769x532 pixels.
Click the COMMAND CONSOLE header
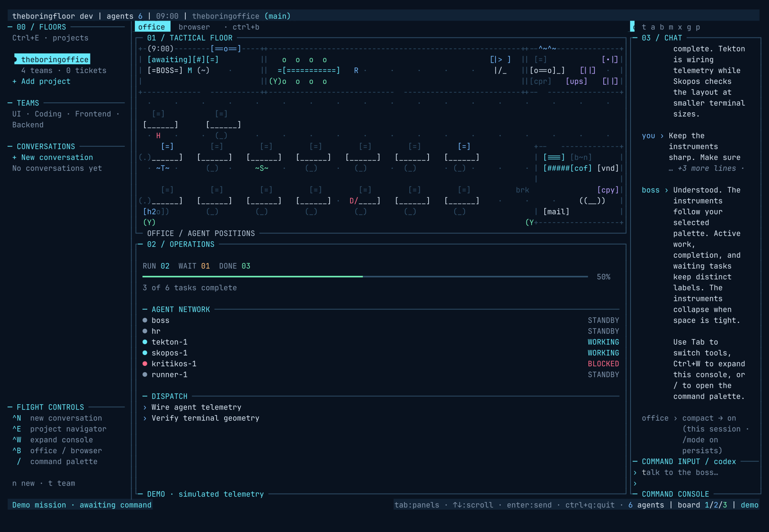[x=675, y=494]
